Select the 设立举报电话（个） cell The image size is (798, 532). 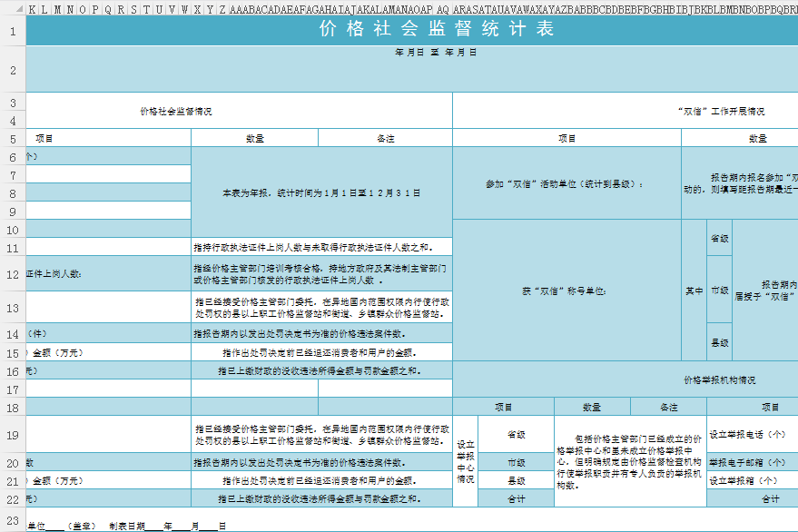(752, 434)
